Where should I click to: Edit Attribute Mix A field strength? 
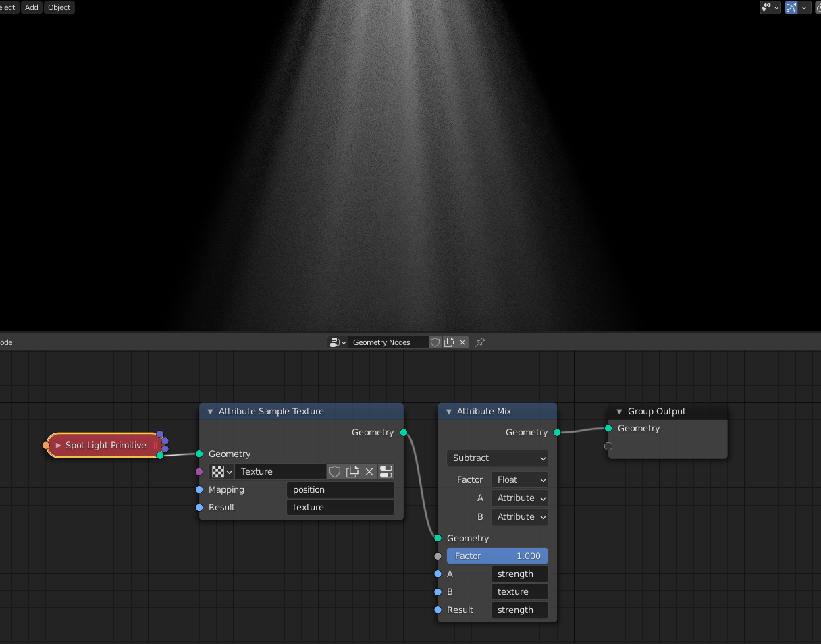click(x=520, y=574)
